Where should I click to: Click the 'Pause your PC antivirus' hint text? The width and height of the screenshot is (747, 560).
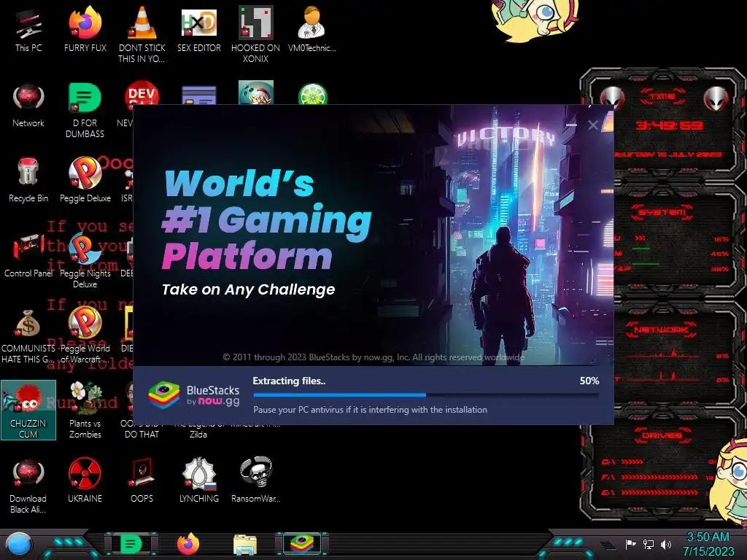(370, 410)
